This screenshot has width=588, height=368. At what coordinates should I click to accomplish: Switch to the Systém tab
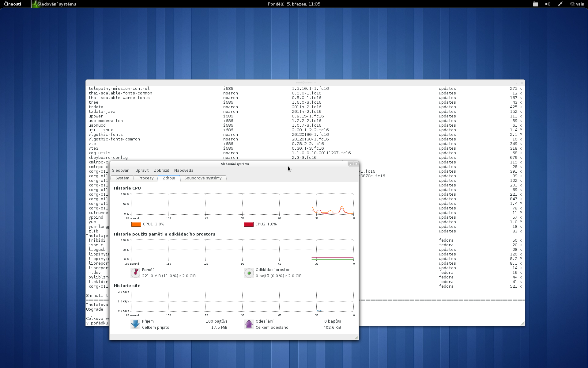coord(122,178)
